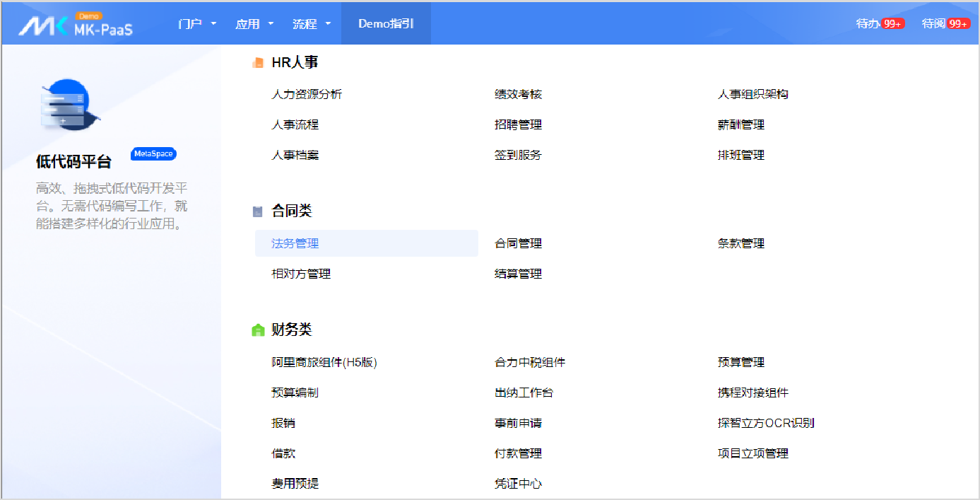Open 法务管理 under 合同类
This screenshot has height=500, width=980.
[295, 243]
